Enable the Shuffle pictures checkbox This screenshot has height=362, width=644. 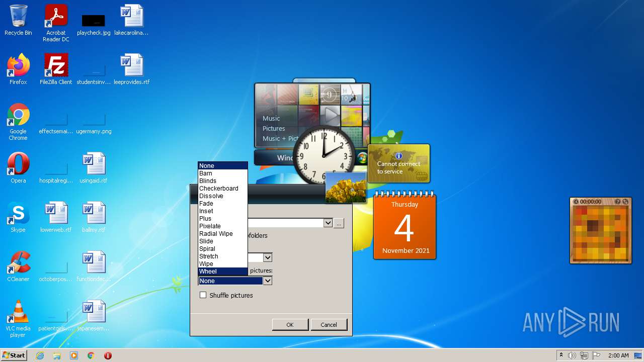(x=203, y=295)
